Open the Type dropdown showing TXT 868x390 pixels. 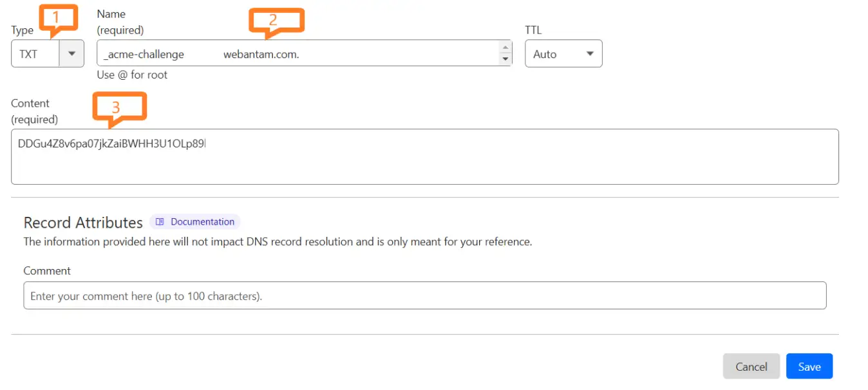point(48,53)
